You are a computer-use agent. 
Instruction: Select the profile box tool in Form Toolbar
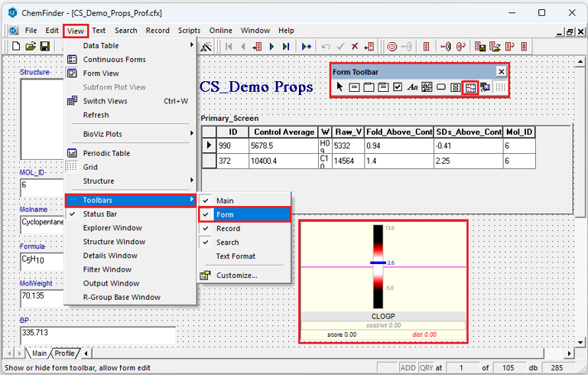pos(470,87)
